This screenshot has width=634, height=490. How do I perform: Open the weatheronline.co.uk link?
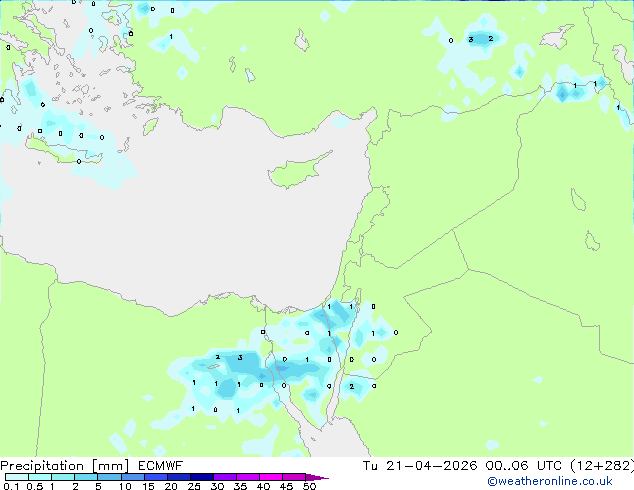coord(549,481)
